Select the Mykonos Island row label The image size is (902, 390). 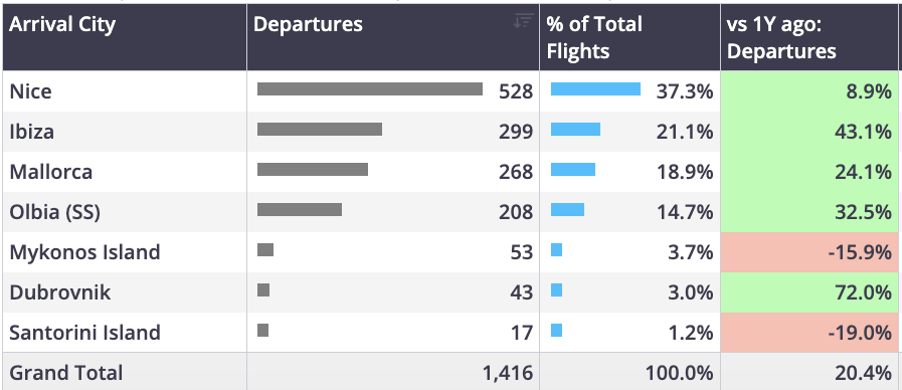tap(85, 253)
